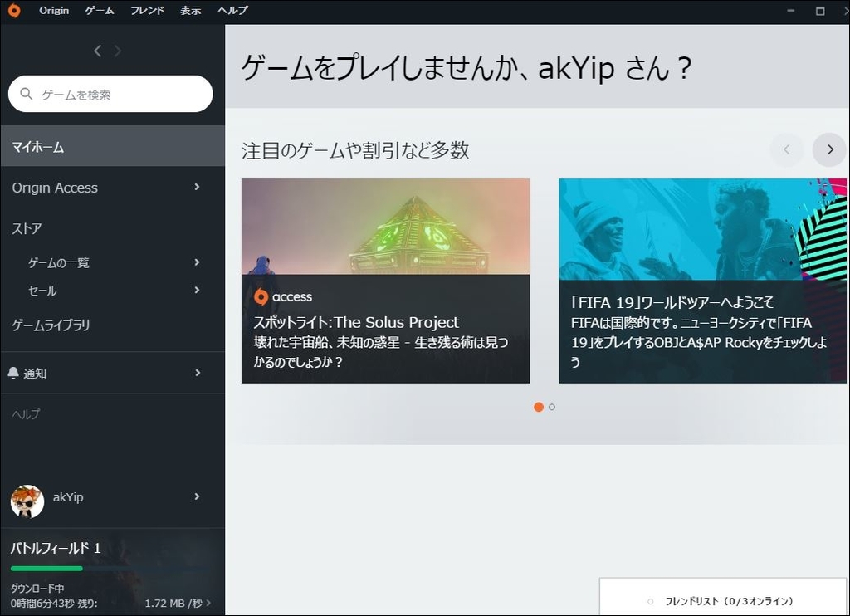Expand 通知 panel chevron
This screenshot has height=616, width=850.
click(x=198, y=373)
